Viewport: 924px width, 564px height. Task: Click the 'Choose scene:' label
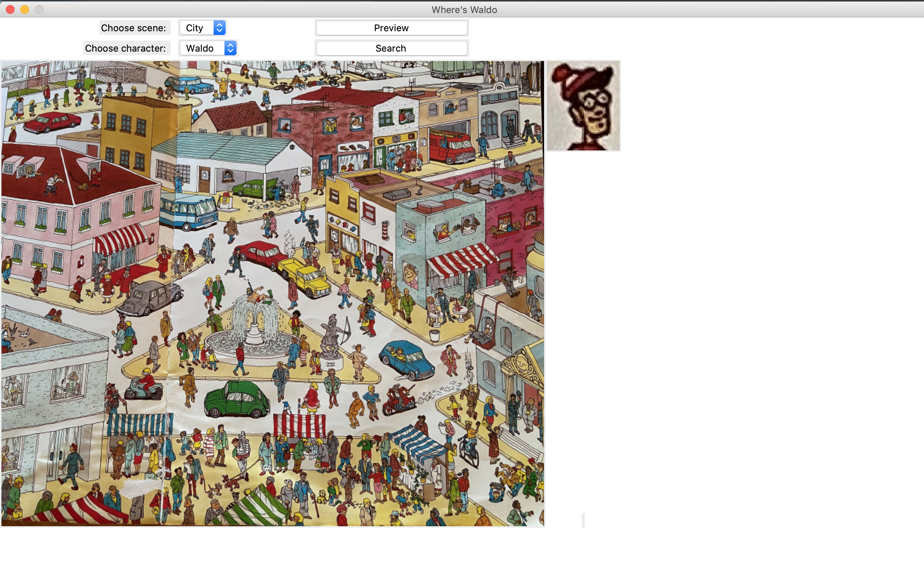click(134, 28)
